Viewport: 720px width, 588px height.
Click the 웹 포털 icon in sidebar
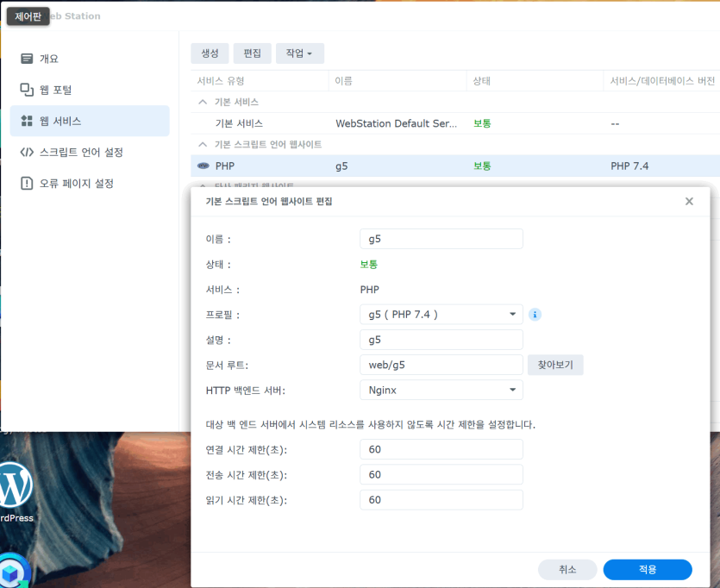27,90
